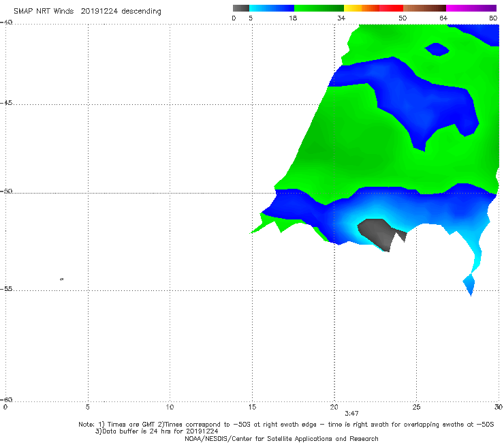This screenshot has height=443, width=504.
Task: Click the small blue island patch near top right
Action: (x=437, y=49)
